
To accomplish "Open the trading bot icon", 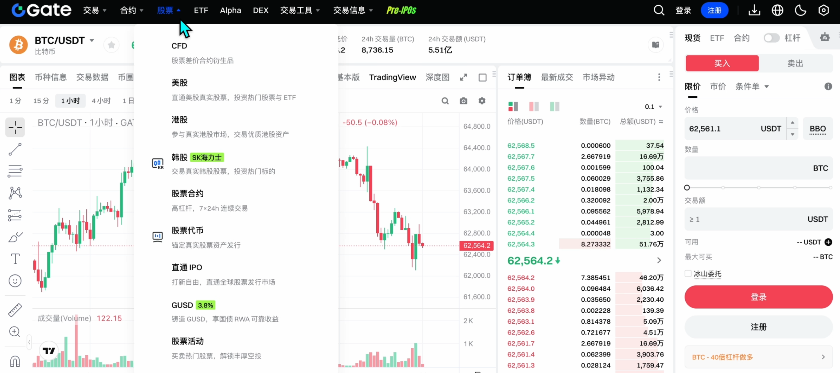I will pos(825,38).
